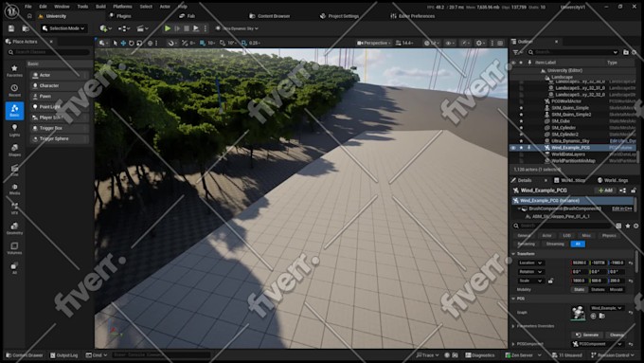Image resolution: width=644 pixels, height=363 pixels.
Task: Activate the Translate move gizmo tool
Action: 123,43
